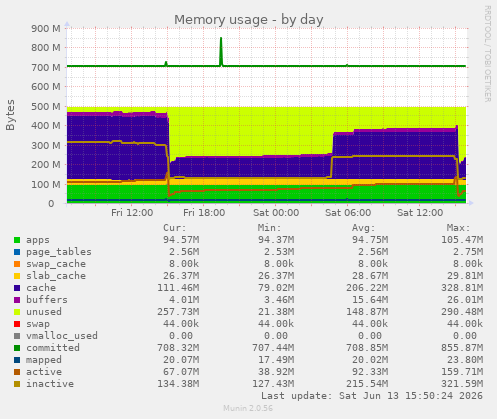This screenshot has height=419, width=497.
Task: Click the swap_cache legend color swatch
Action: pyautogui.click(x=17, y=264)
